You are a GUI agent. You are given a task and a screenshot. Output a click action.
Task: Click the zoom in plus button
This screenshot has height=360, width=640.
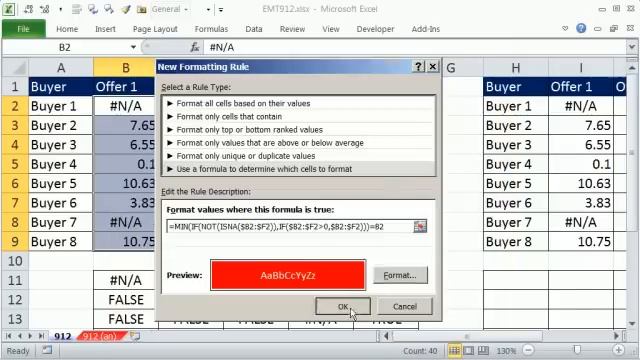(x=618, y=350)
